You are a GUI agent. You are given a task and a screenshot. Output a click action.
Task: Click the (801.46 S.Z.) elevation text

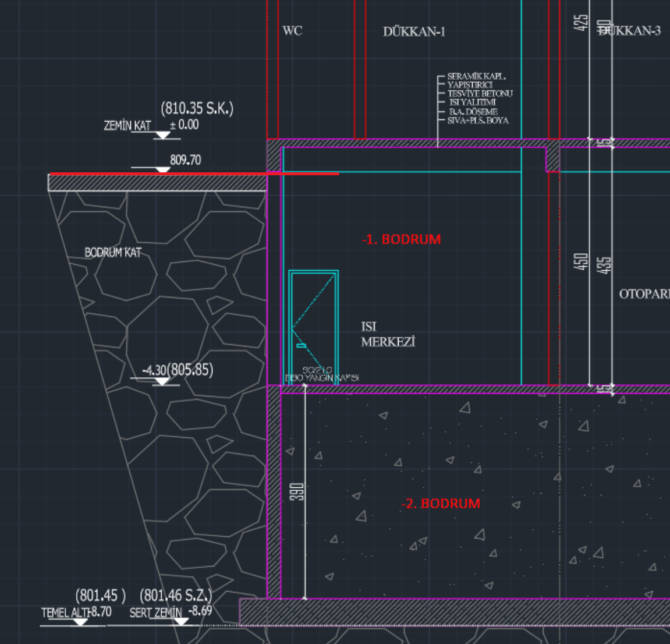click(x=175, y=595)
